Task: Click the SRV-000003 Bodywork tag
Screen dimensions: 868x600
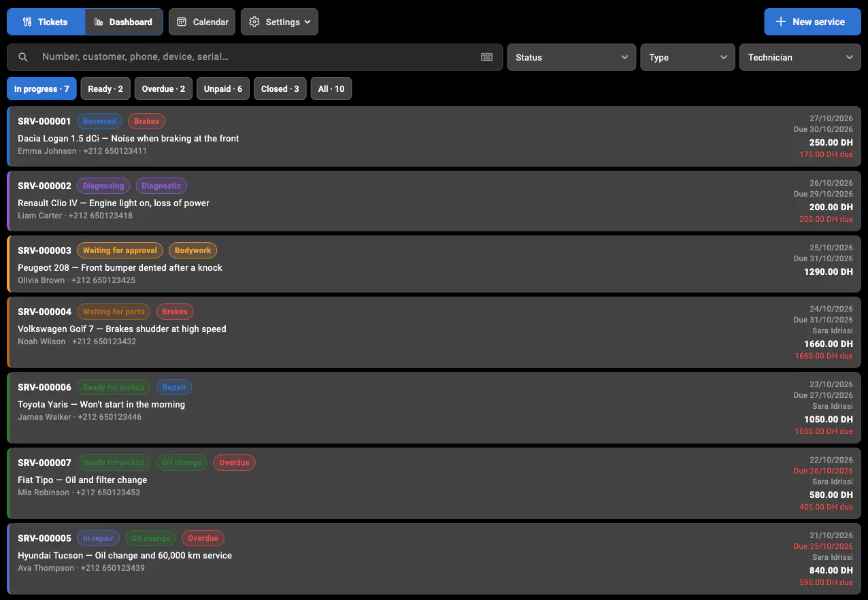Action: pyautogui.click(x=193, y=250)
